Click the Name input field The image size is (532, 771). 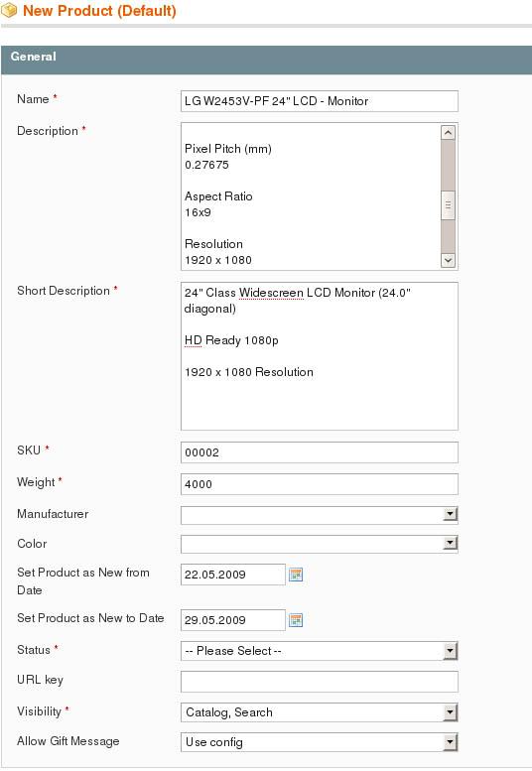tap(320, 101)
